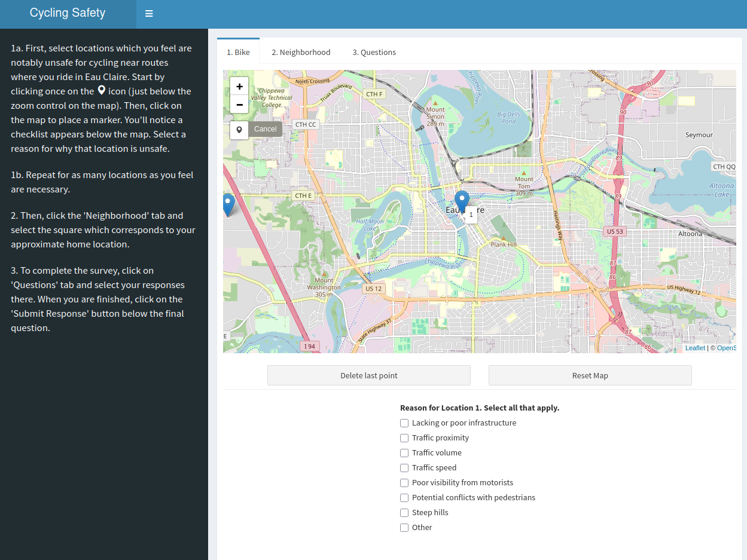Click the Altoona Lake label on map
747x560 pixels.
721,190
